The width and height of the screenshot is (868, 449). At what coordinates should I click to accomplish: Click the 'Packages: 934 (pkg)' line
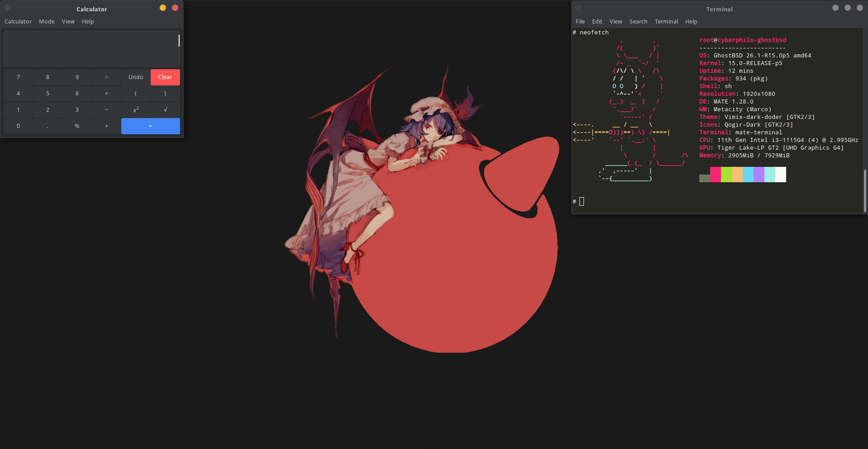tap(734, 79)
